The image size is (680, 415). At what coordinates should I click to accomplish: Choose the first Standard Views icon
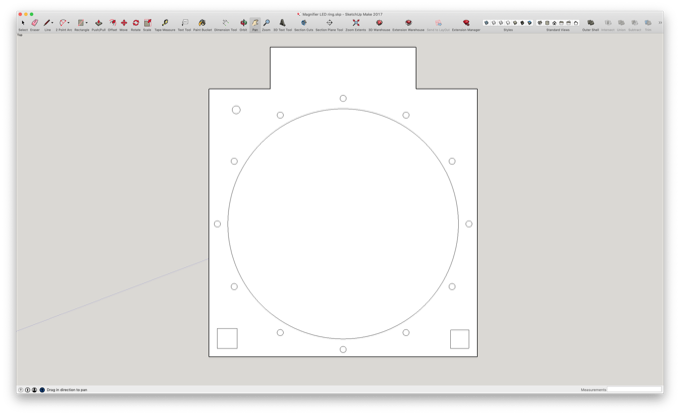coord(540,23)
